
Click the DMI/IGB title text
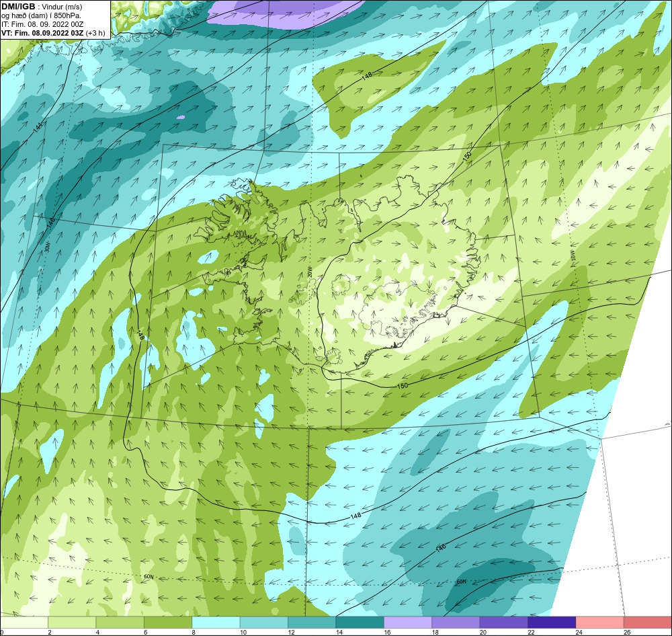18,7
